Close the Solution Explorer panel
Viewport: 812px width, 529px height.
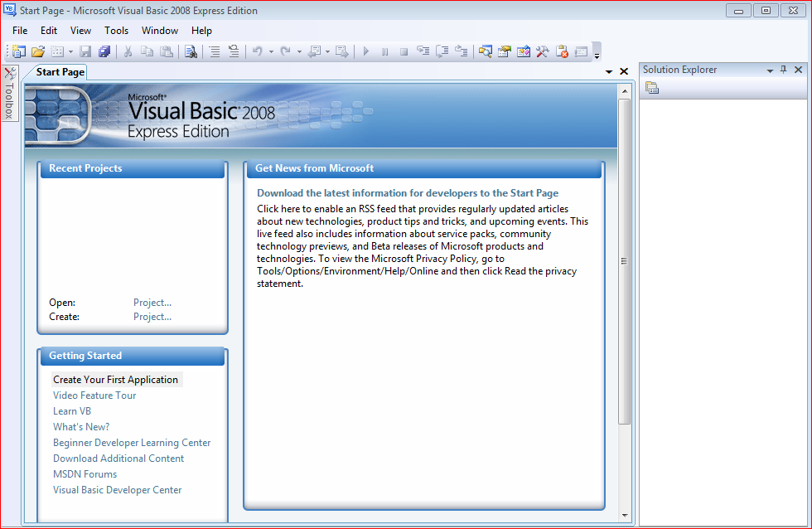click(x=798, y=70)
